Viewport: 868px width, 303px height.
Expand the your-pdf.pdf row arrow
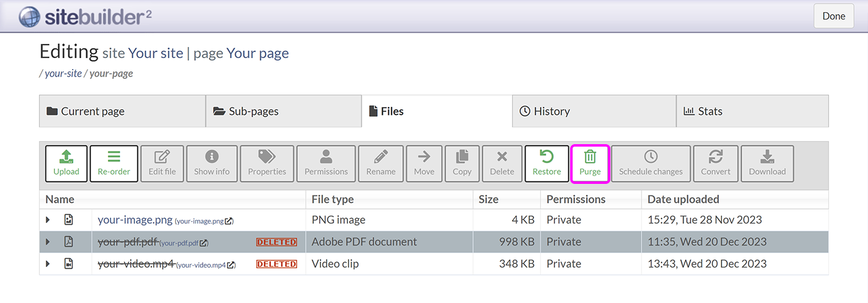click(x=48, y=242)
